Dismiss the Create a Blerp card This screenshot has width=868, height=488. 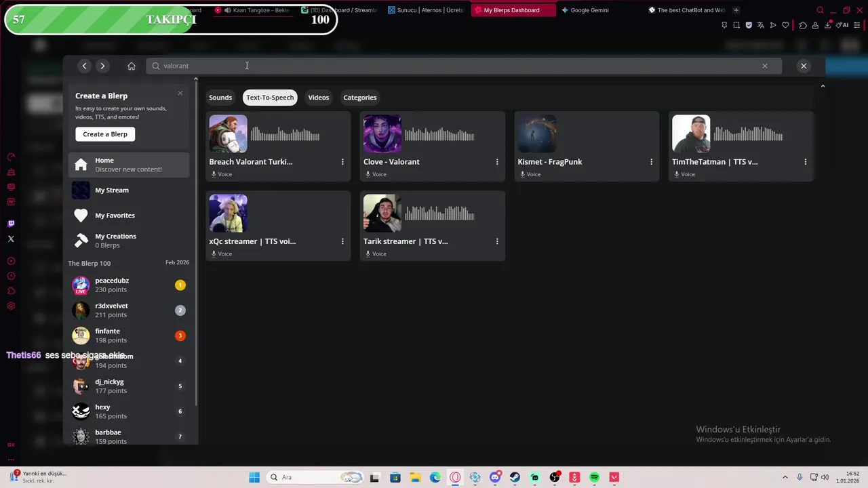(180, 93)
